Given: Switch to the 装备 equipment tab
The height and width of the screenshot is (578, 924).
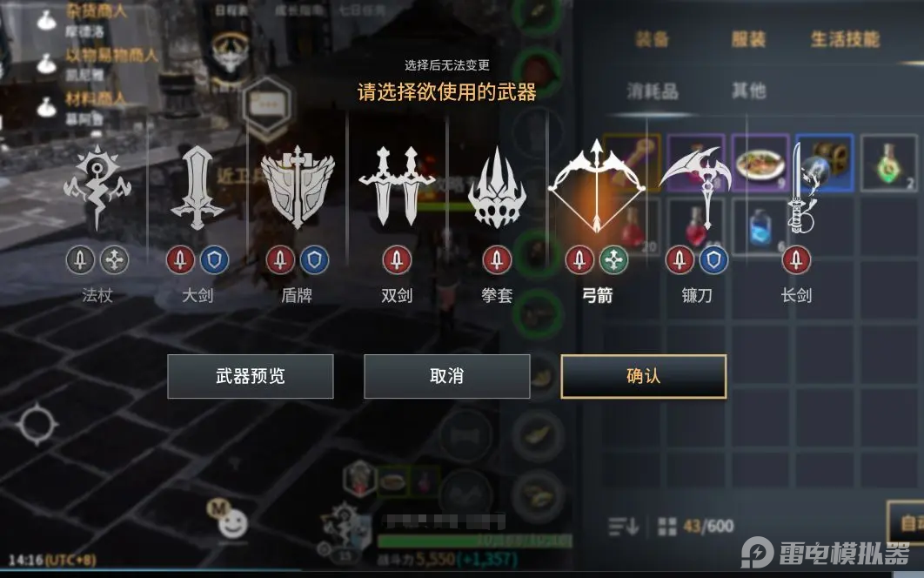Looking at the screenshot, I should point(653,39).
